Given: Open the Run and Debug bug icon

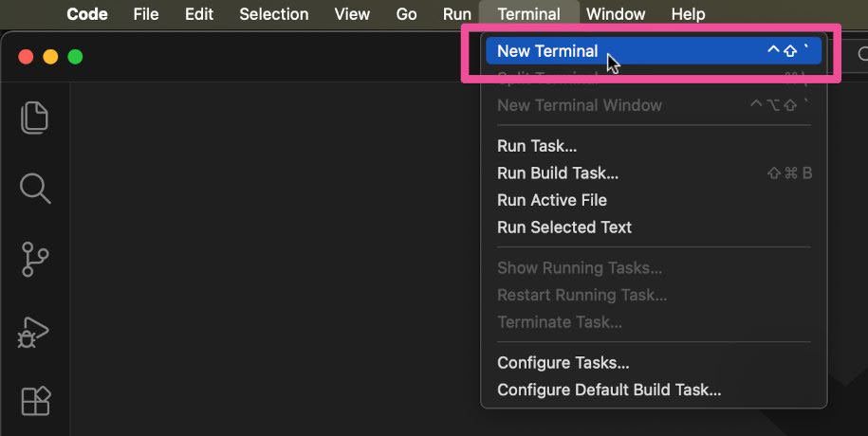Looking at the screenshot, I should (x=35, y=331).
